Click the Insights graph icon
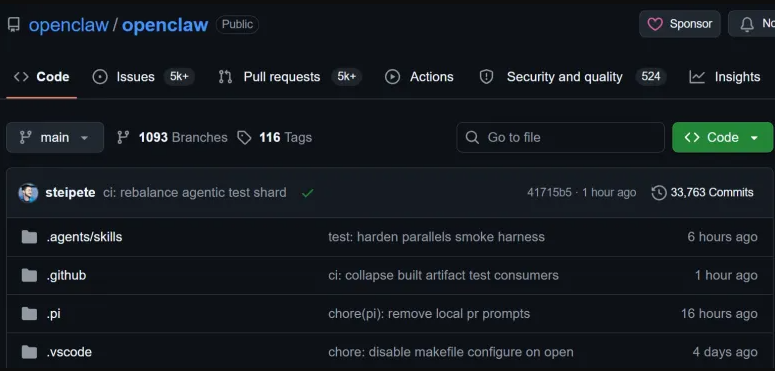 (x=697, y=77)
